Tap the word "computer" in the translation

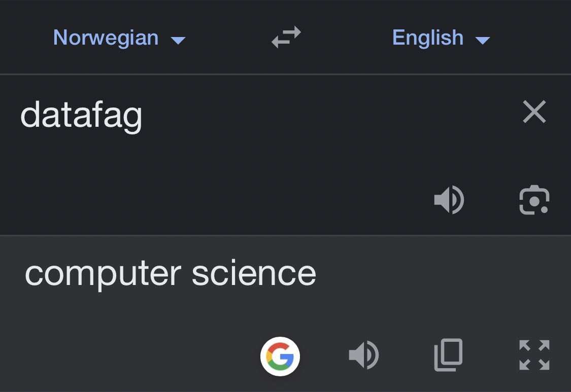(x=103, y=274)
